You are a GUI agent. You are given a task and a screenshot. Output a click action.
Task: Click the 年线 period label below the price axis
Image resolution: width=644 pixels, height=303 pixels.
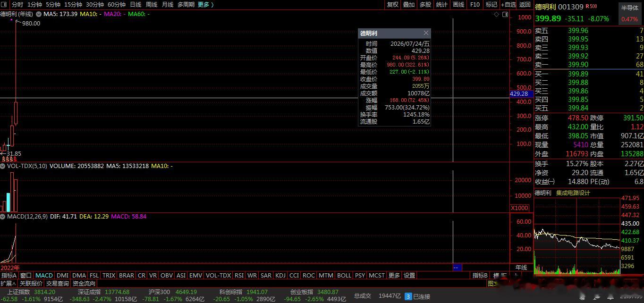pyautogui.click(x=521, y=268)
